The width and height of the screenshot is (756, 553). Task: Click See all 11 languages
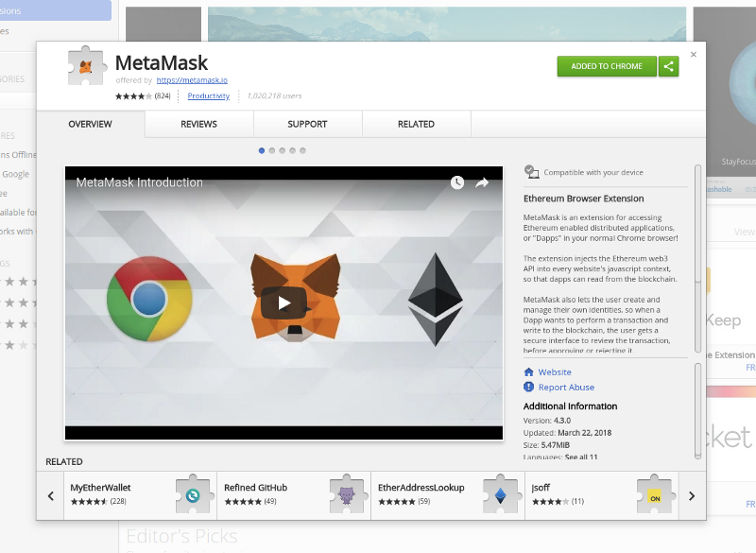tap(581, 458)
